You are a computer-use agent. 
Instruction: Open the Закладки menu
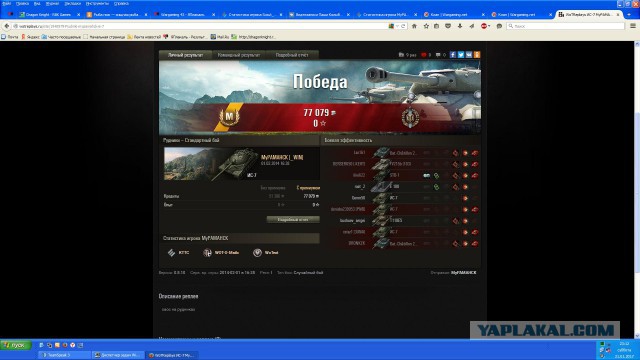[73, 3]
